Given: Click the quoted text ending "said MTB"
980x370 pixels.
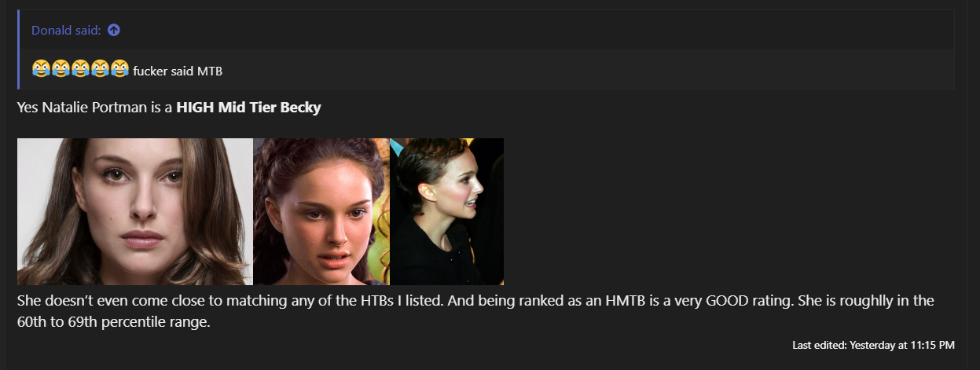Looking at the screenshot, I should [178, 71].
